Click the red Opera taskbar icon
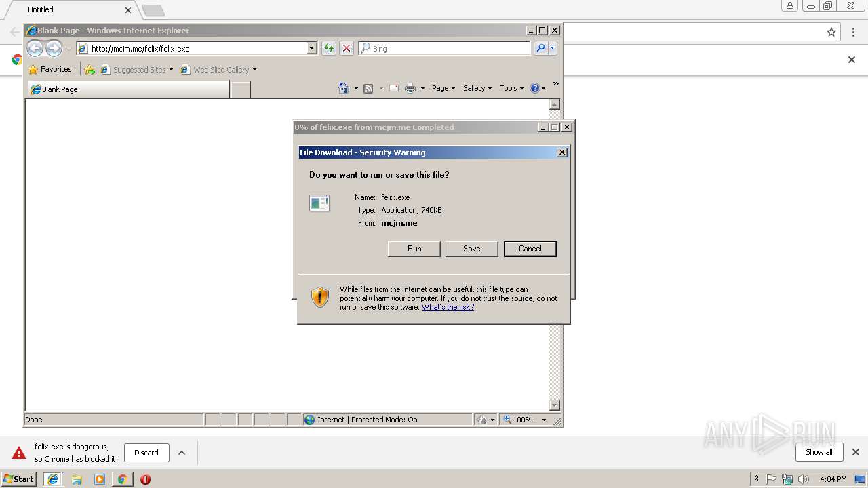868x488 pixels. tap(145, 479)
